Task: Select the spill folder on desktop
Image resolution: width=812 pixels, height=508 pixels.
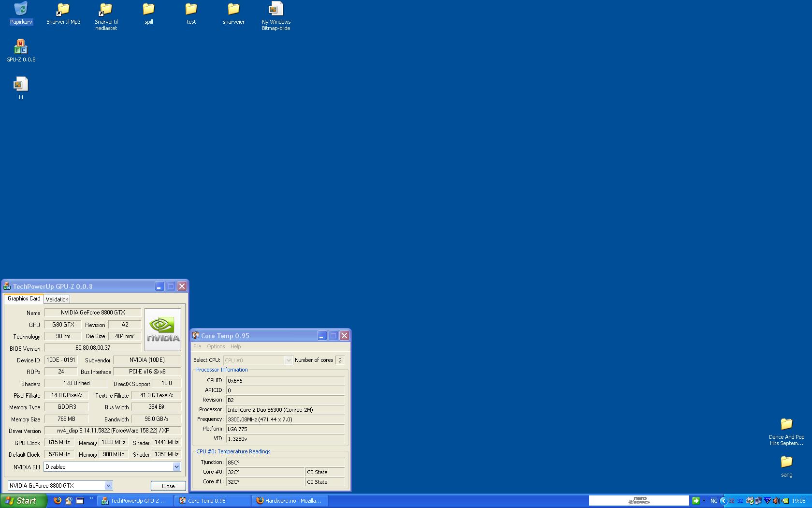Action: click(148, 14)
